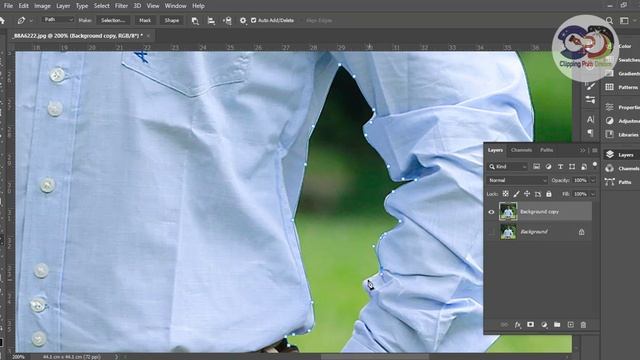
Task: Lock image pixels with brush icon
Action: (x=516, y=194)
